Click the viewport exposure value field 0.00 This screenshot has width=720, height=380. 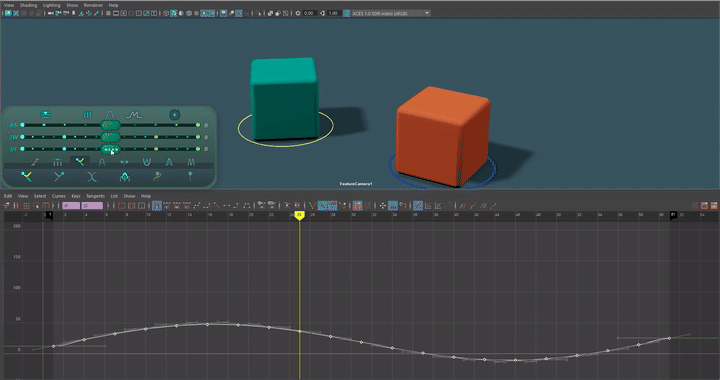point(309,13)
